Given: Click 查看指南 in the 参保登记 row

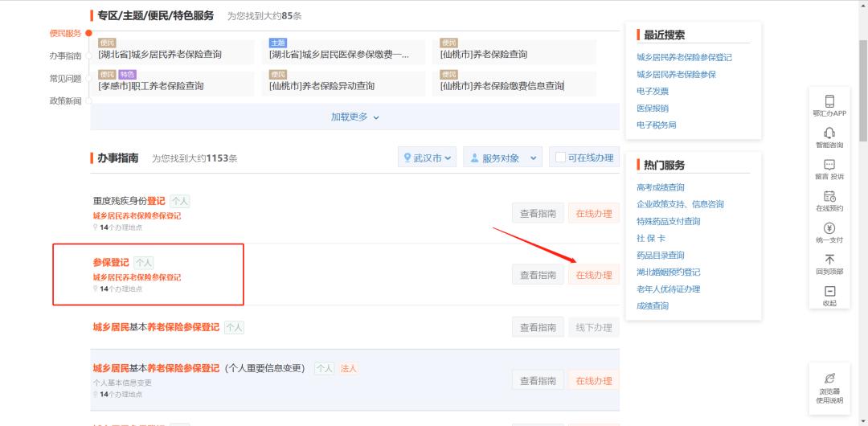Looking at the screenshot, I should (538, 275).
